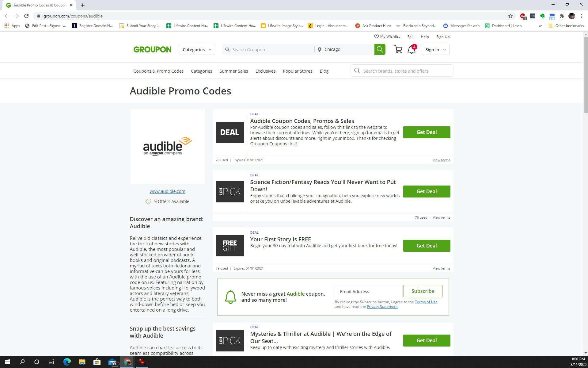Click the Email Address input field
Image resolution: width=588 pixels, height=368 pixels.
369,291
